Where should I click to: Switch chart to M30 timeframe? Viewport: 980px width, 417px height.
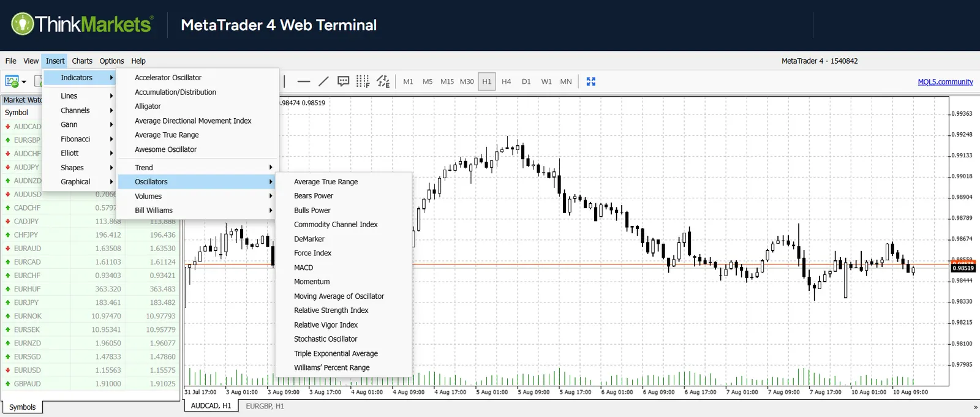pyautogui.click(x=467, y=81)
